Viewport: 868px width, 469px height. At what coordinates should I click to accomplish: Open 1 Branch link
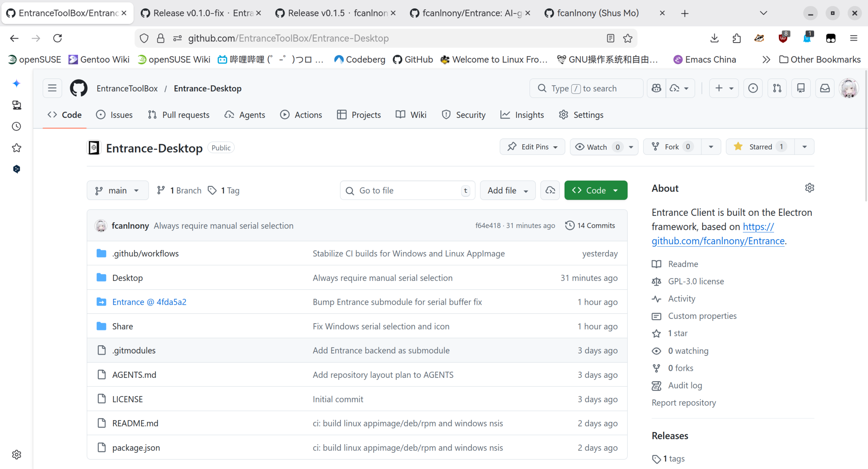click(x=179, y=190)
